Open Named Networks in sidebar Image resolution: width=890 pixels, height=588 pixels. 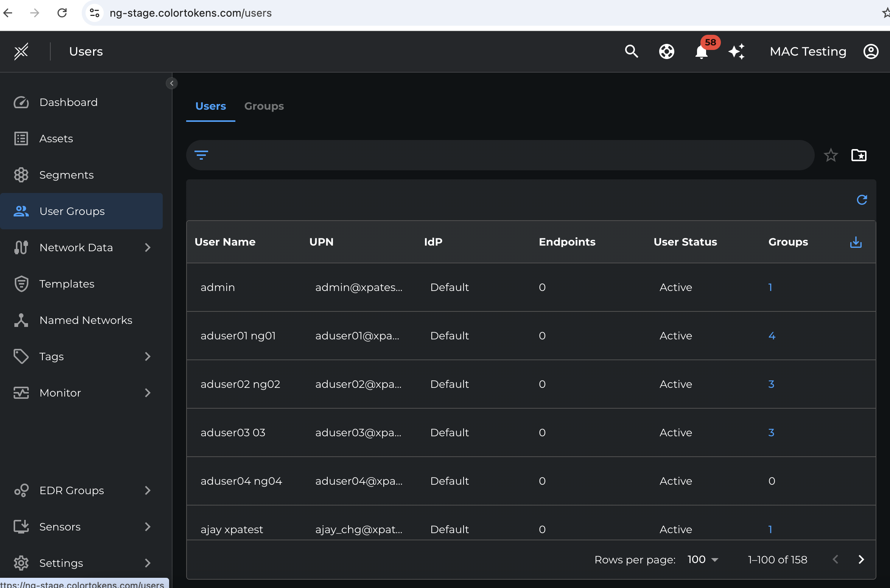point(86,320)
